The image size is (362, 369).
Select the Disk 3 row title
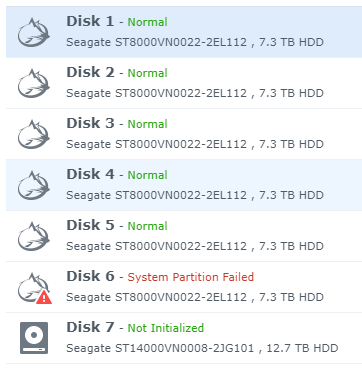coord(90,123)
